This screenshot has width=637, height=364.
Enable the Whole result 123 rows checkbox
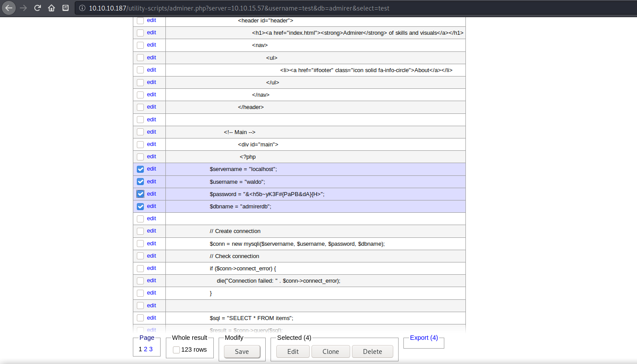tap(176, 350)
